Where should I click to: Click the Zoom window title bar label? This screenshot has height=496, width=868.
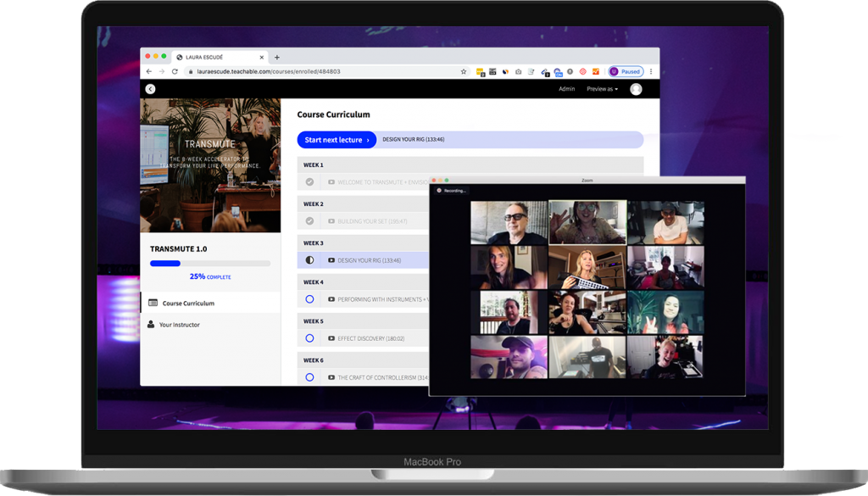[587, 181]
